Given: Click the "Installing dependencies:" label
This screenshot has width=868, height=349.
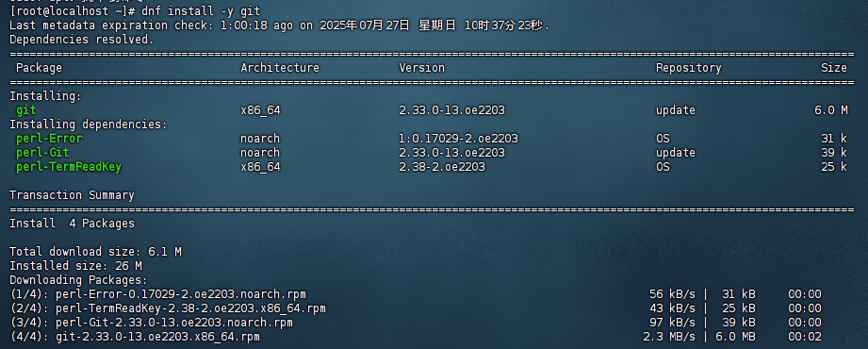Looking at the screenshot, I should [x=88, y=125].
